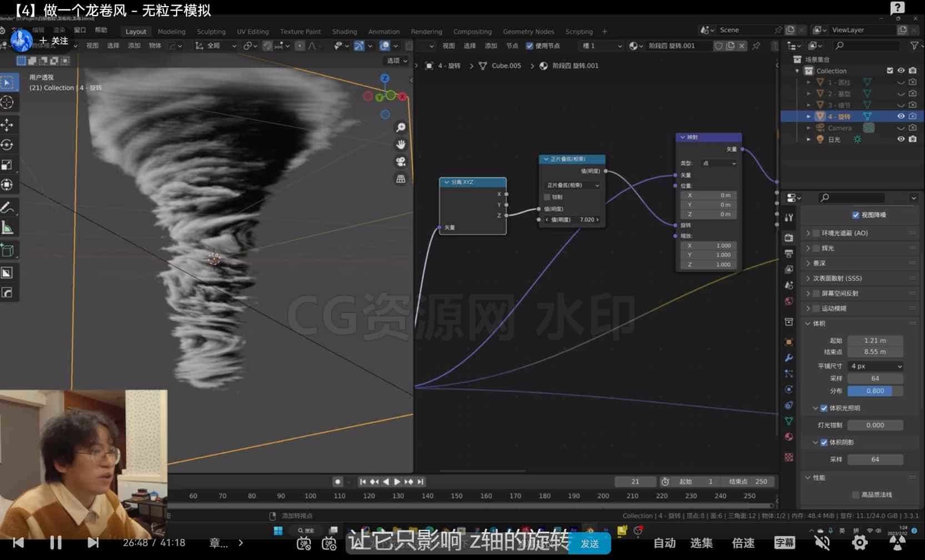Open the World properties tab icon
The image size is (925, 560).
(789, 301)
